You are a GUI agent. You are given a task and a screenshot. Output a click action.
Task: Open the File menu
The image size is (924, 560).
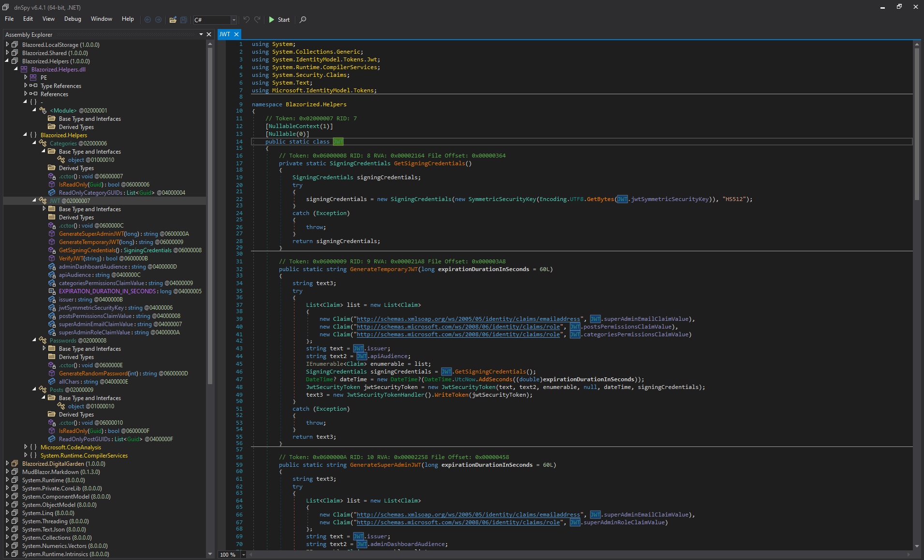[x=9, y=19]
